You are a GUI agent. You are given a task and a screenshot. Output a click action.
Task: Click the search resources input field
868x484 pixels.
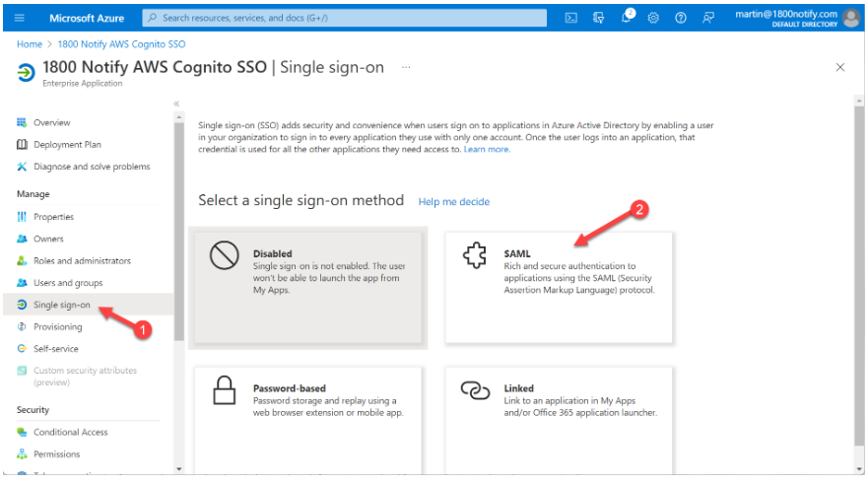click(x=344, y=18)
